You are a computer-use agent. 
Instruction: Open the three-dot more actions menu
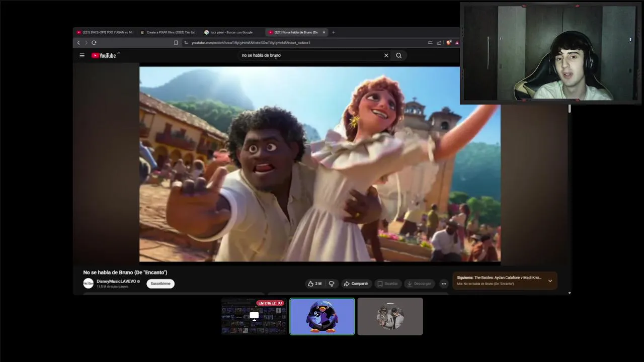[444, 284]
